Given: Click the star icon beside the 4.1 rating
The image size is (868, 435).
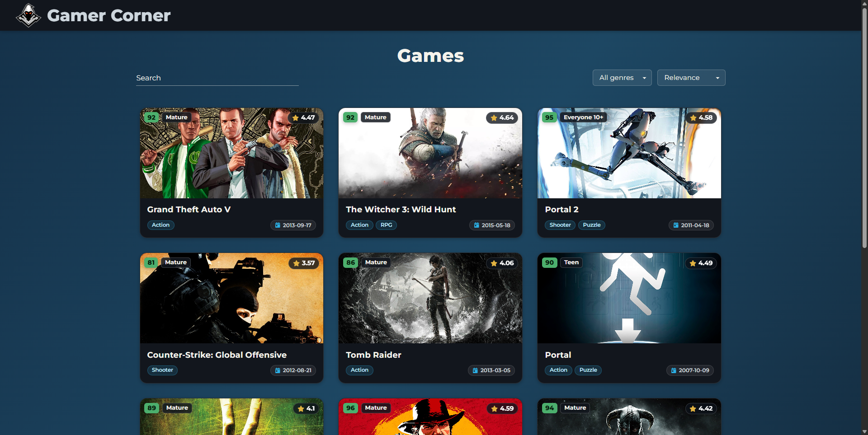Looking at the screenshot, I should pyautogui.click(x=301, y=409).
